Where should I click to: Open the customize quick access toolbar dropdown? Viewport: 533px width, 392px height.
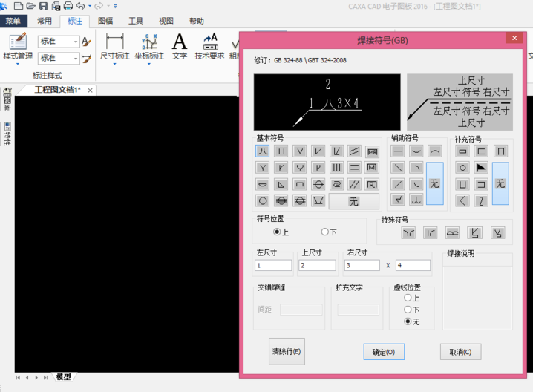point(115,6)
